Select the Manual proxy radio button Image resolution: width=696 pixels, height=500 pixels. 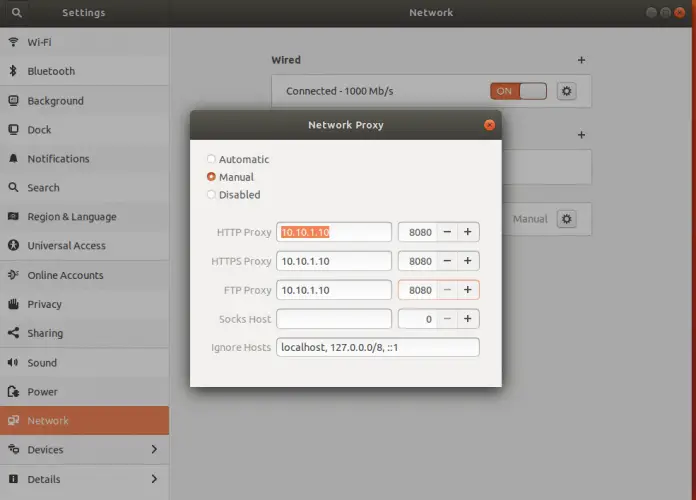click(x=211, y=177)
